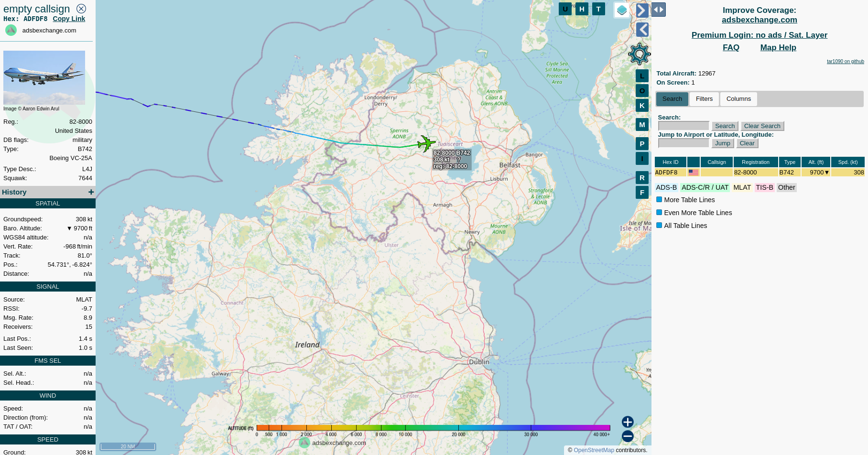Toggle the I map button
The image size is (868, 455).
pos(642,158)
